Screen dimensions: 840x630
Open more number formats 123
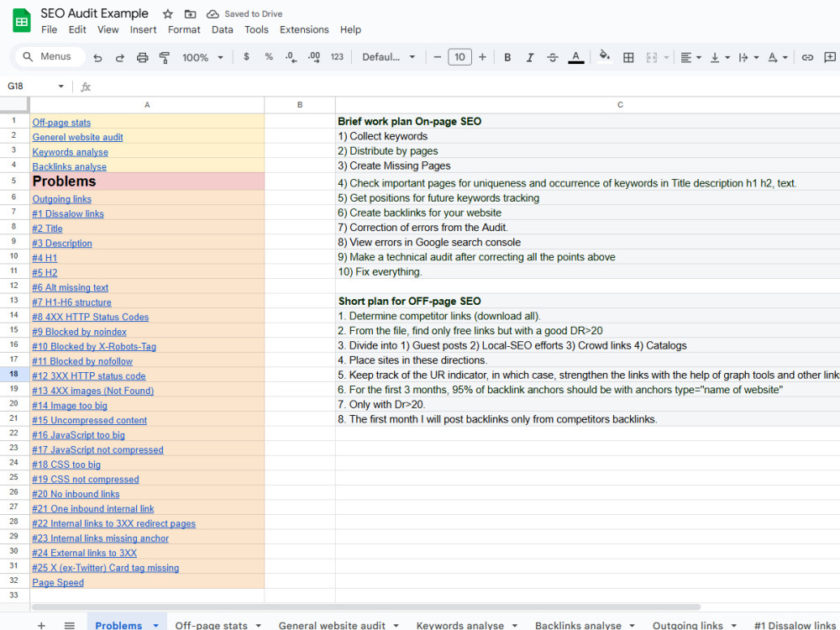[337, 57]
